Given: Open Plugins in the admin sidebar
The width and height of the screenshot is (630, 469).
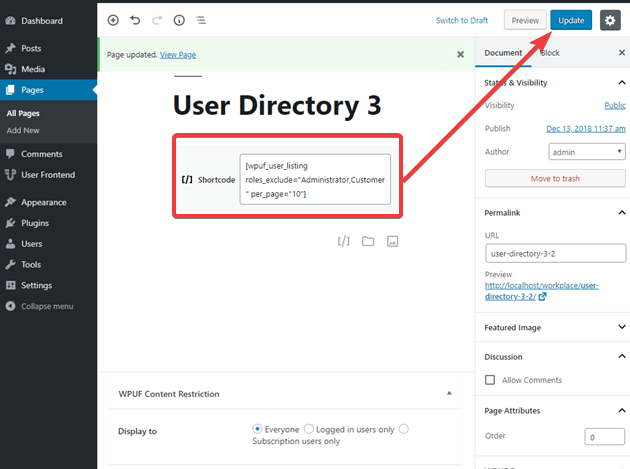Looking at the screenshot, I should [35, 223].
